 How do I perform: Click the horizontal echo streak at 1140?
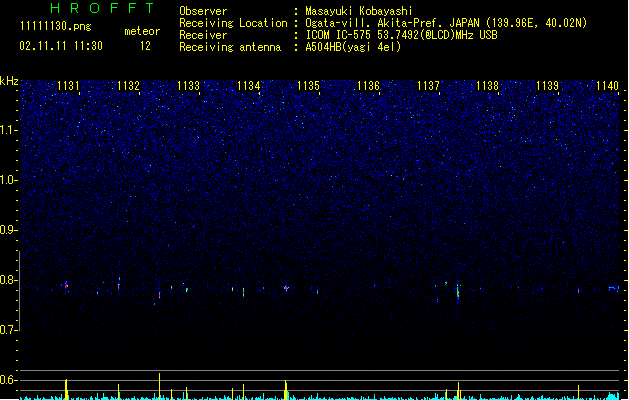coord(613,288)
